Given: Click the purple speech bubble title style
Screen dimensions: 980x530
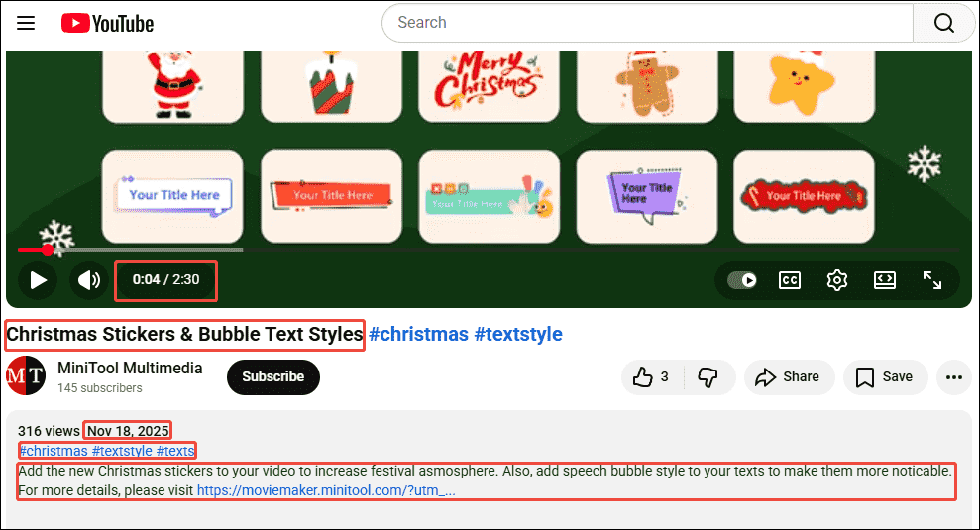Looking at the screenshot, I should click(646, 196).
